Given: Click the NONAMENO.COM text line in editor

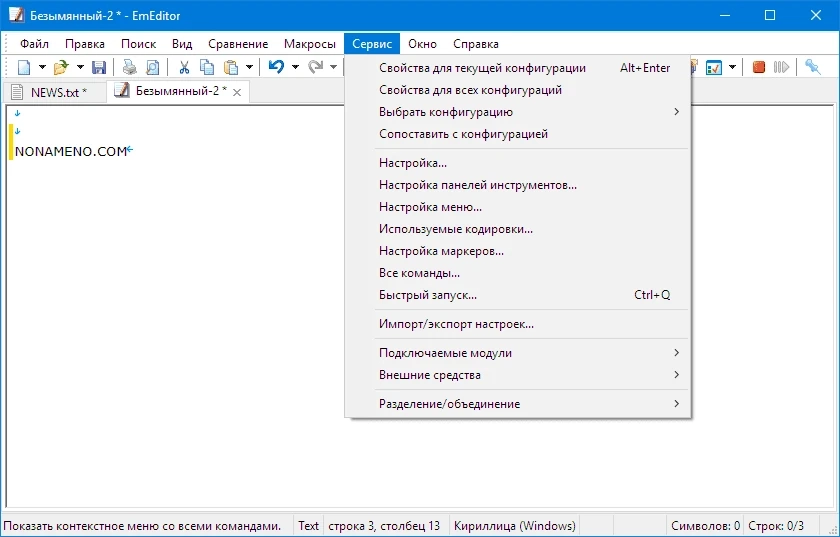Looking at the screenshot, I should pyautogui.click(x=71, y=151).
